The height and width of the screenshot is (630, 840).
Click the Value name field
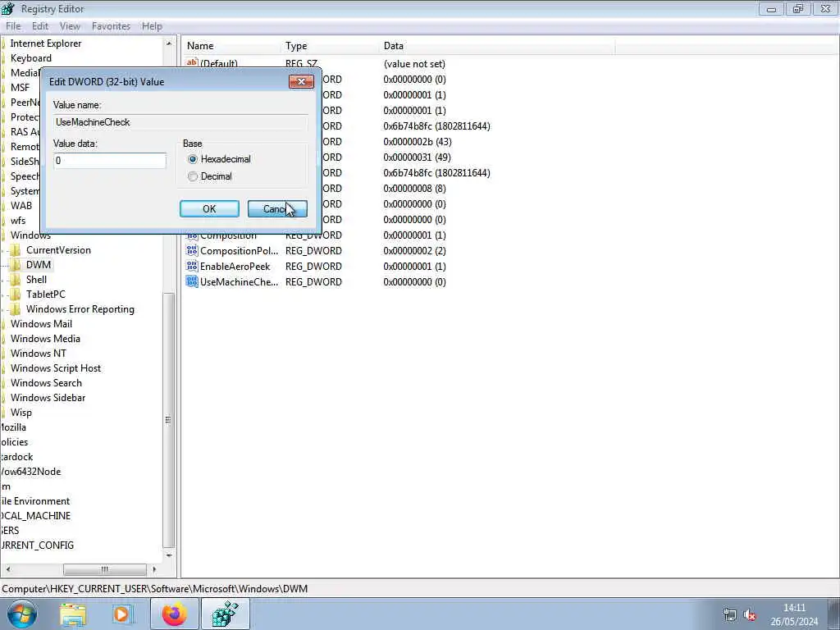tap(180, 122)
